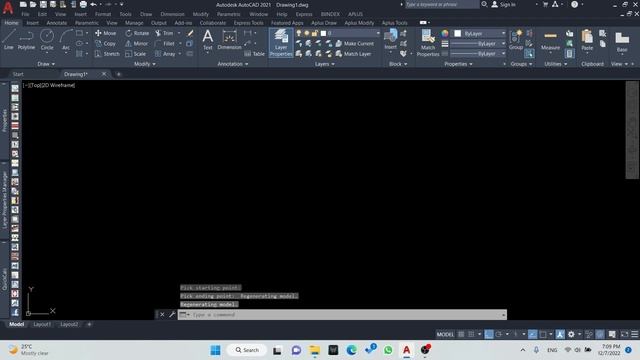
Task: Click the Undo arrow
Action: pyautogui.click(x=93, y=4)
